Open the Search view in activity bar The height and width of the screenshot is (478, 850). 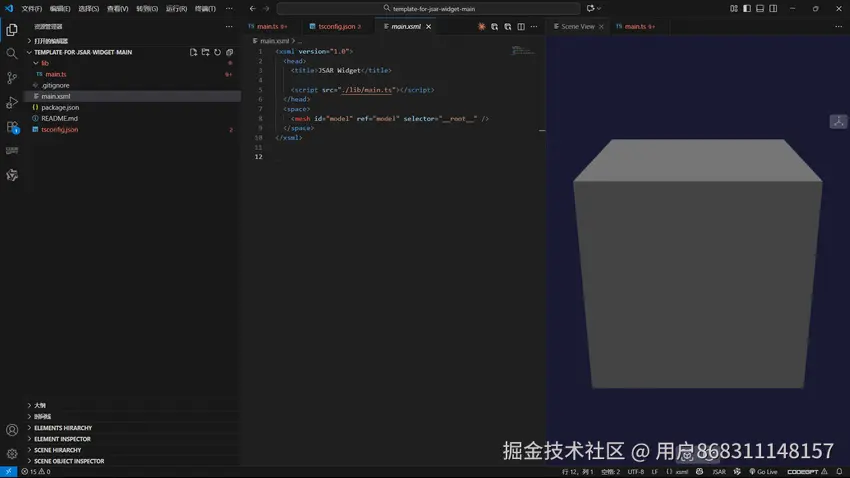point(12,54)
